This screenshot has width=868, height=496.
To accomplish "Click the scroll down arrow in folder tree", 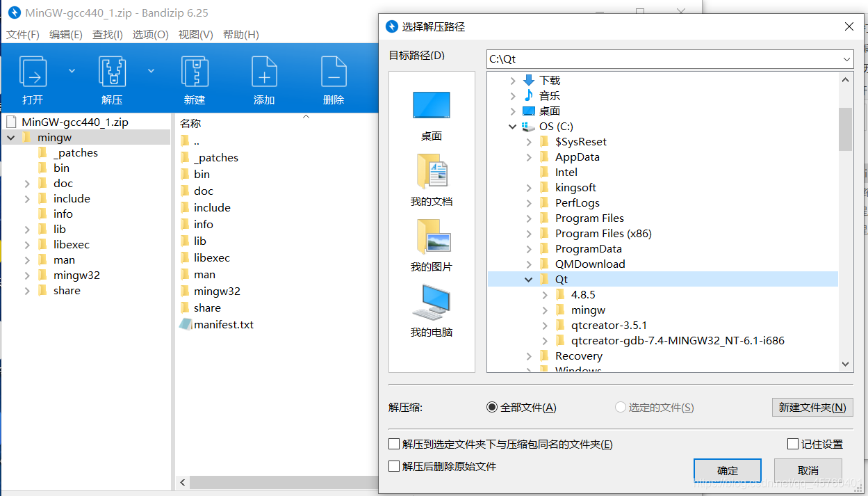I will [845, 365].
